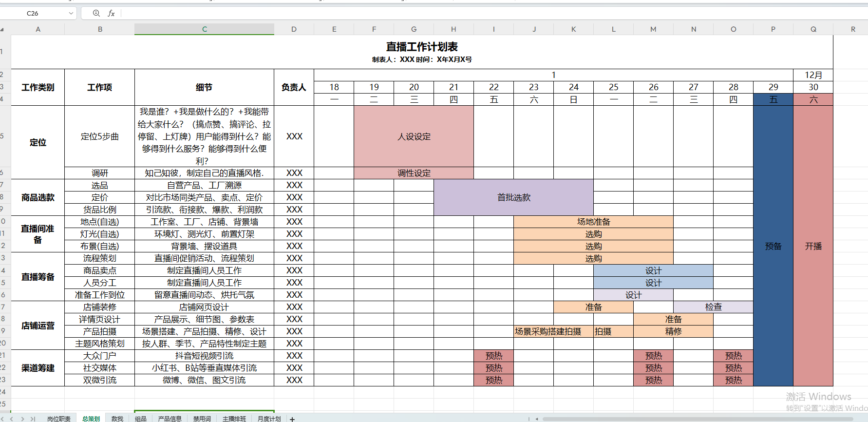Switch to the 月度计划 sheet tab
The width and height of the screenshot is (868, 422).
tap(269, 419)
